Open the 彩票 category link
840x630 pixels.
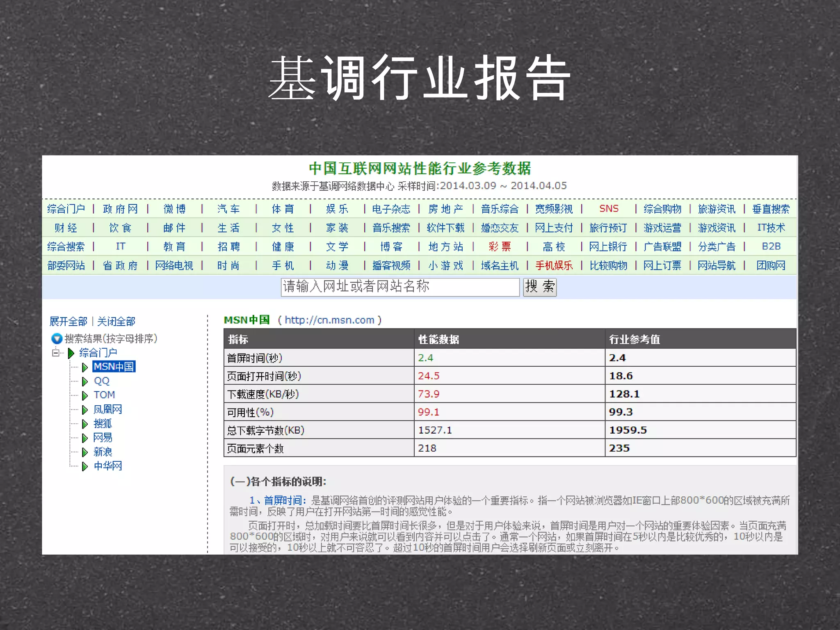(500, 247)
